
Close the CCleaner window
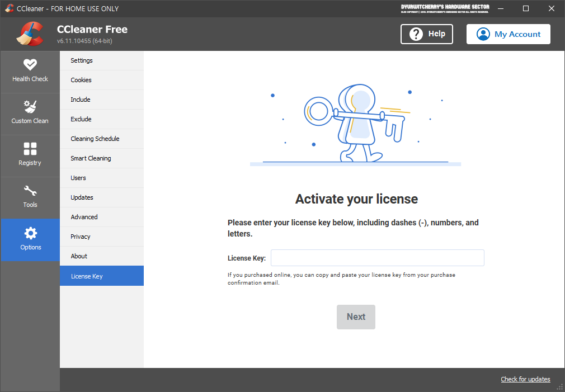[552, 8]
